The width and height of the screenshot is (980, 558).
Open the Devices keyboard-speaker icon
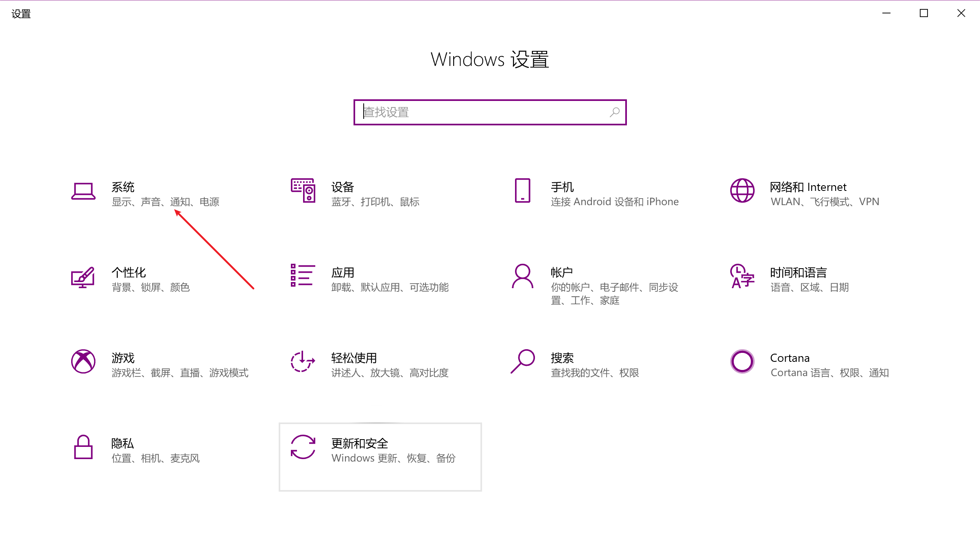pyautogui.click(x=303, y=190)
